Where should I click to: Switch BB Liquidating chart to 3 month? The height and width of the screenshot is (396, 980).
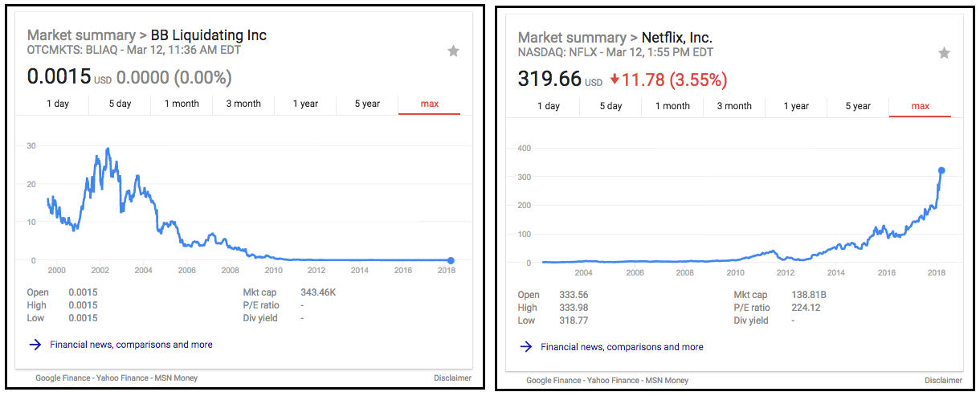[x=243, y=104]
